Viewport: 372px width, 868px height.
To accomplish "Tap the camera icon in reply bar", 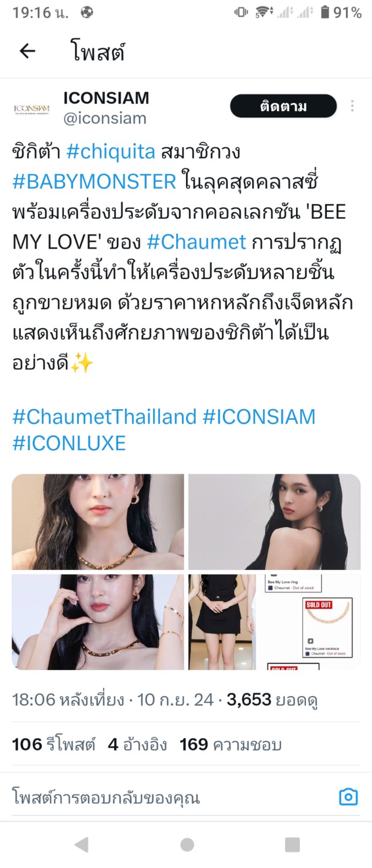I will [x=348, y=797].
